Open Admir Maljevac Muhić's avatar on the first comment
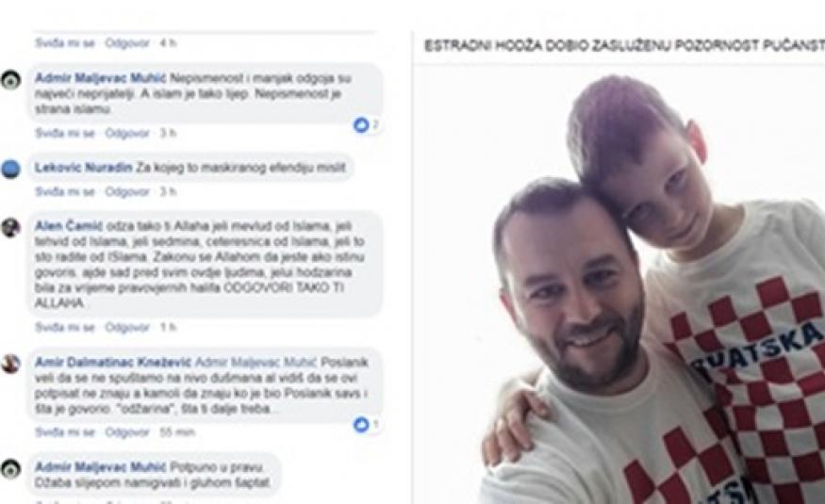This screenshot has height=504, width=825. (10, 80)
